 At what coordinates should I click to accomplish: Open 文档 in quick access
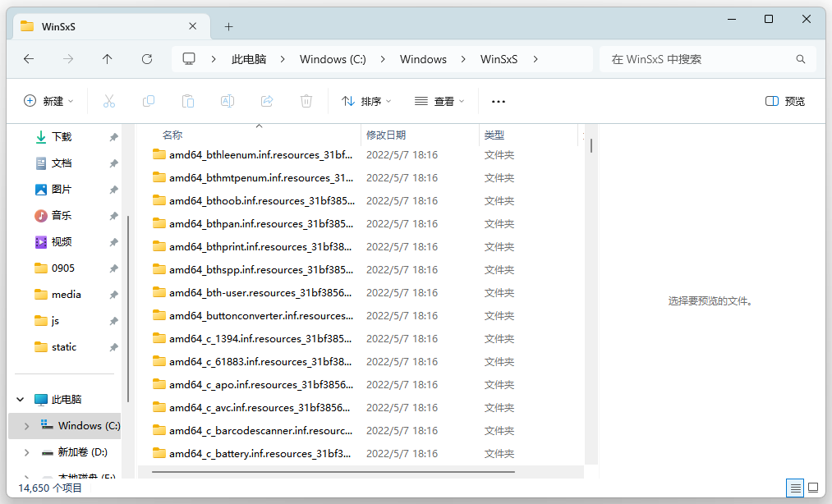62,163
